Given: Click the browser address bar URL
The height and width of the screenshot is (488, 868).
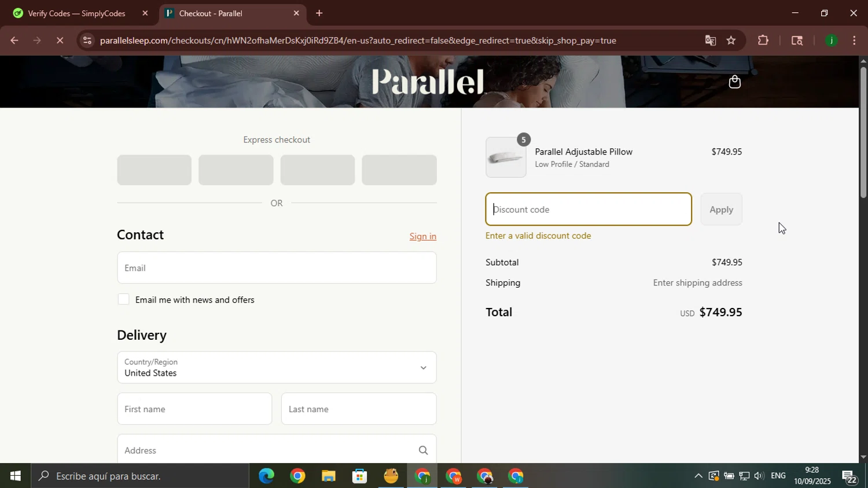Looking at the screenshot, I should tap(358, 41).
